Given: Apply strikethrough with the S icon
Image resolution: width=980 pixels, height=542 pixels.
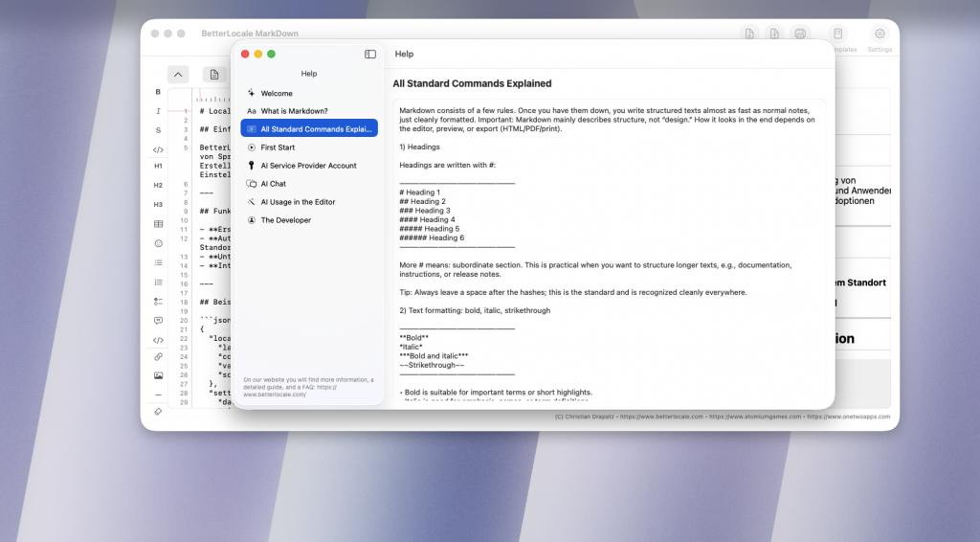Looking at the screenshot, I should [158, 130].
